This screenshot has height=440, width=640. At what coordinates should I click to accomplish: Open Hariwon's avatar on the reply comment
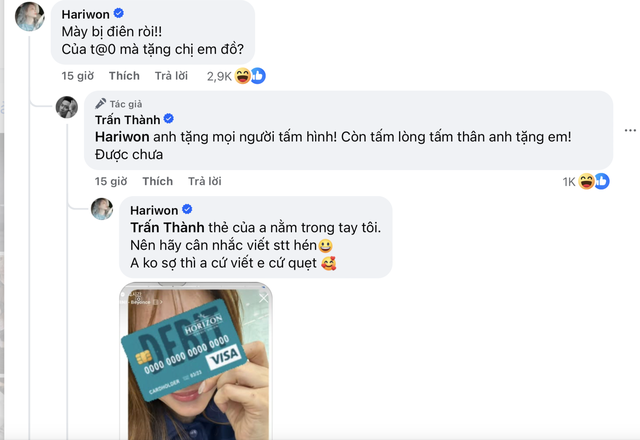coord(102,209)
